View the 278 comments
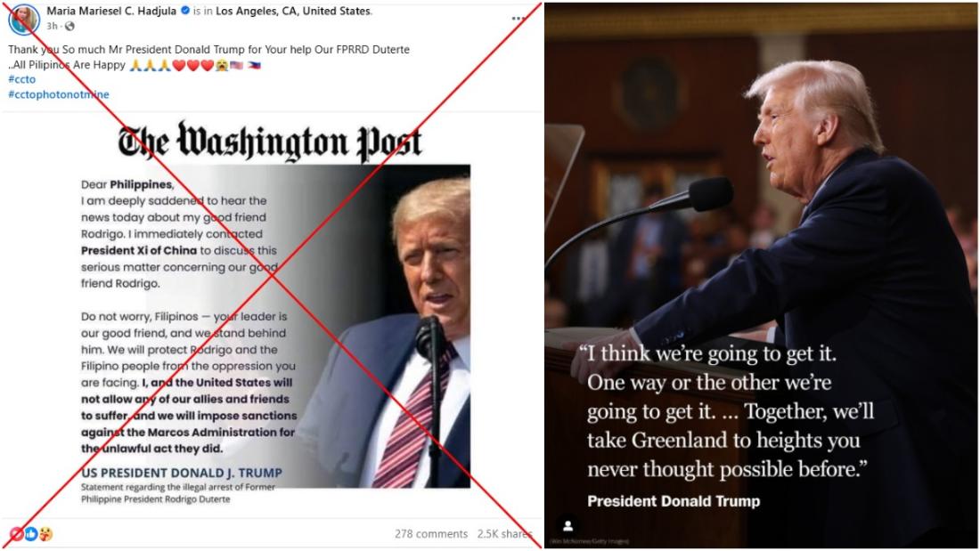This screenshot has width=980, height=551. [431, 533]
